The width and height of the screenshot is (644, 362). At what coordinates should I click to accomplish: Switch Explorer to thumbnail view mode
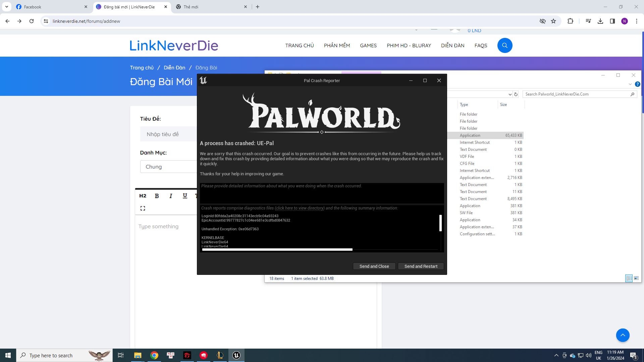[636, 278]
